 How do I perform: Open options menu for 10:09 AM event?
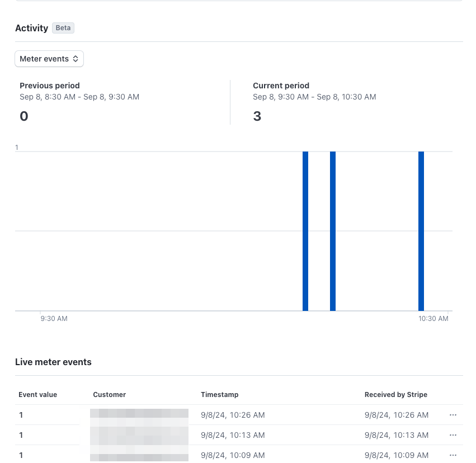tap(453, 455)
